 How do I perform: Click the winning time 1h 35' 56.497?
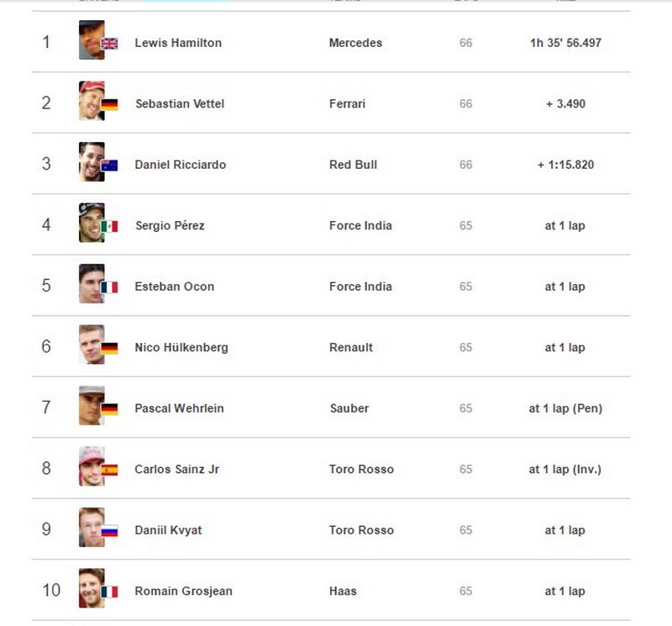(x=565, y=43)
